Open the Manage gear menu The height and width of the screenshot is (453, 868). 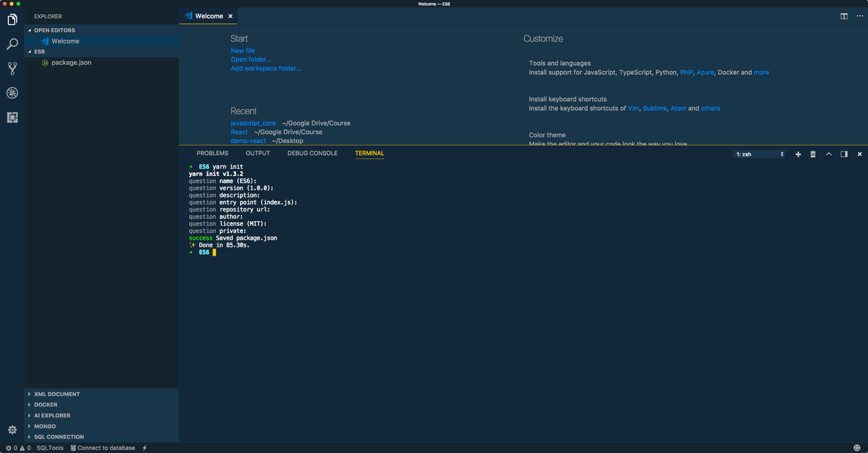(x=12, y=430)
